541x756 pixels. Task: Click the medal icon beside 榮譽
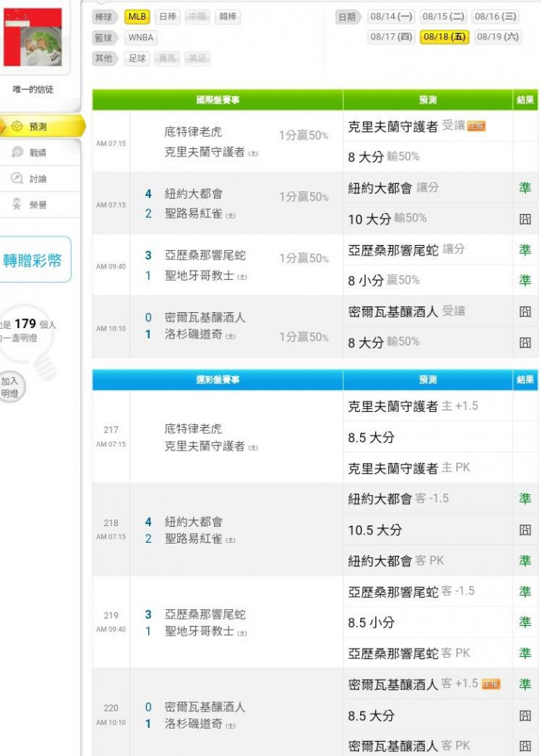pyautogui.click(x=17, y=204)
